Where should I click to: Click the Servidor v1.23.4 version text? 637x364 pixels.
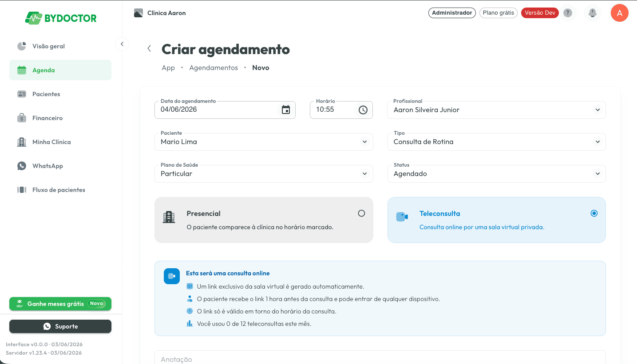(44, 353)
